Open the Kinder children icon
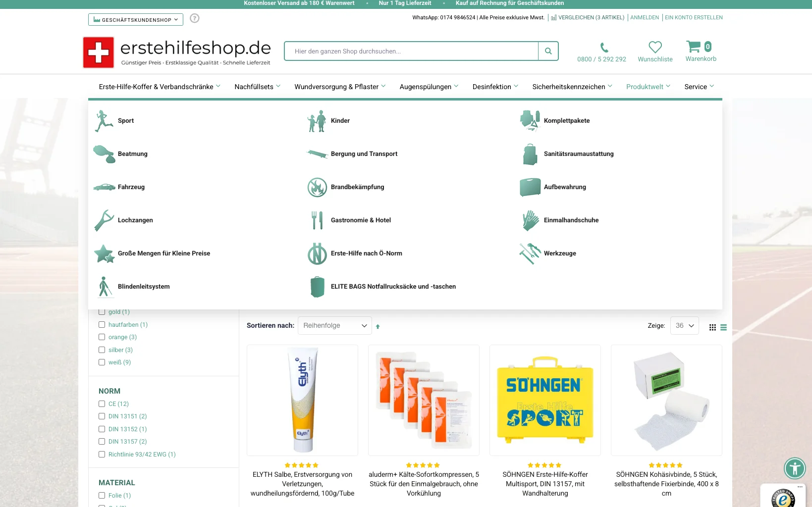The image size is (812, 507). point(317,121)
